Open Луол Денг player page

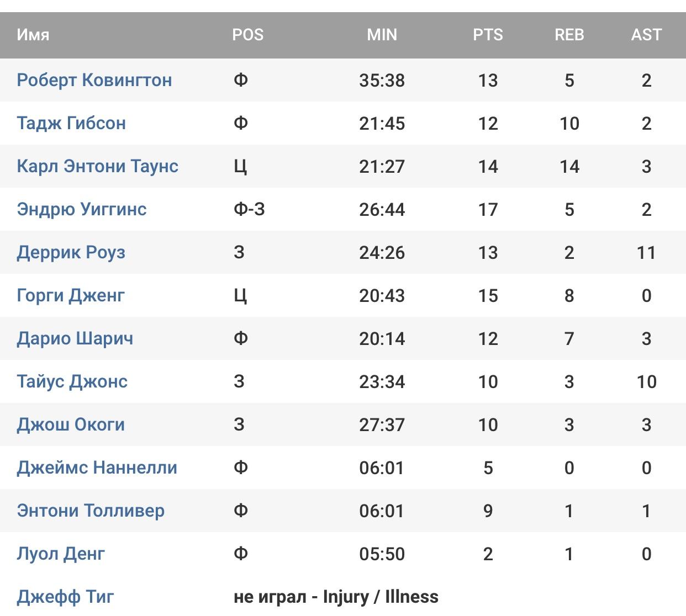tap(61, 554)
